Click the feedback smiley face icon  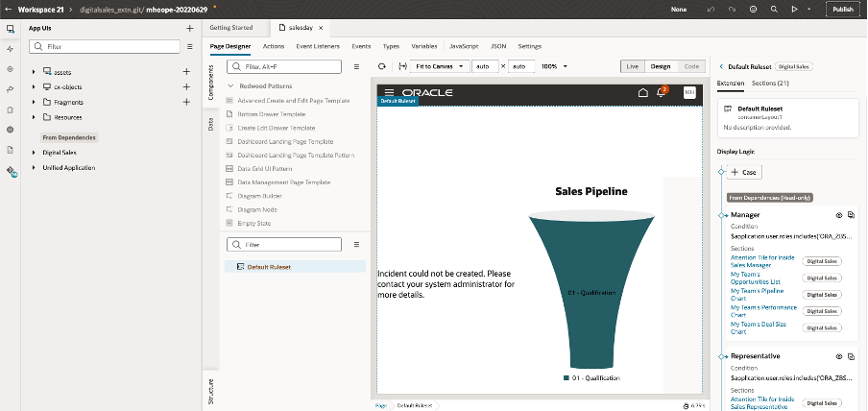tap(754, 9)
